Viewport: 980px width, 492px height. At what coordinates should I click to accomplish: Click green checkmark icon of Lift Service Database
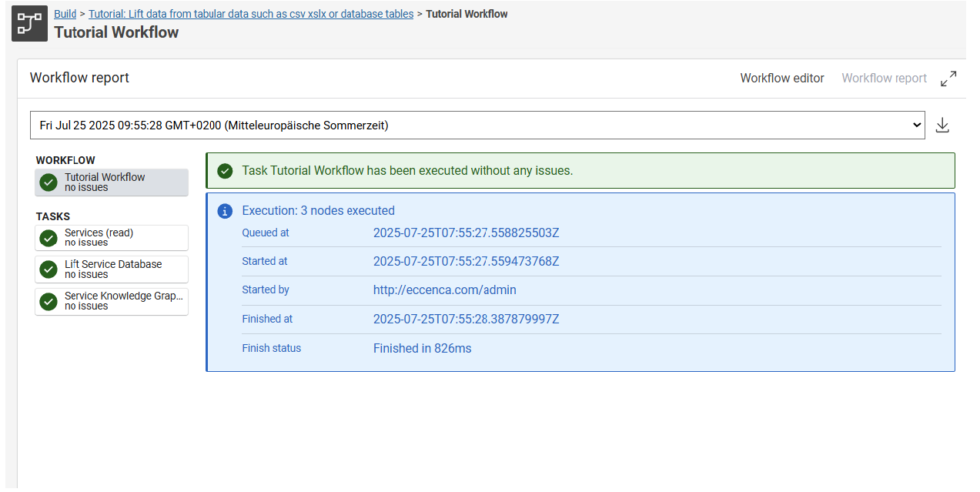pyautogui.click(x=48, y=269)
